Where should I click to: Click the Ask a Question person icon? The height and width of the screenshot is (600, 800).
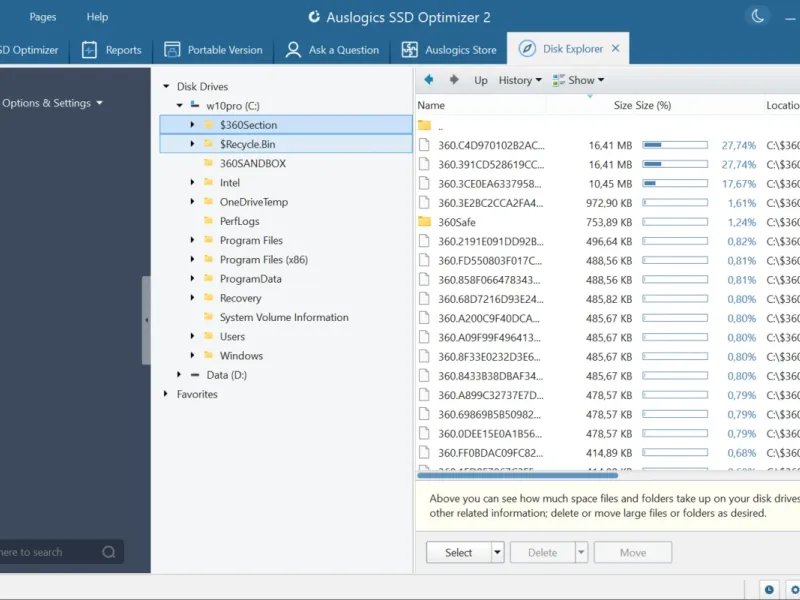tap(293, 49)
